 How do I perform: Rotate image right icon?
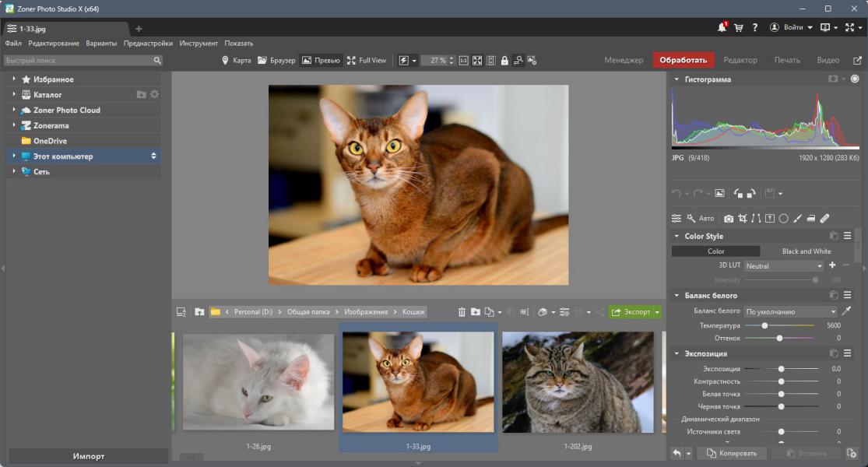pyautogui.click(x=751, y=193)
